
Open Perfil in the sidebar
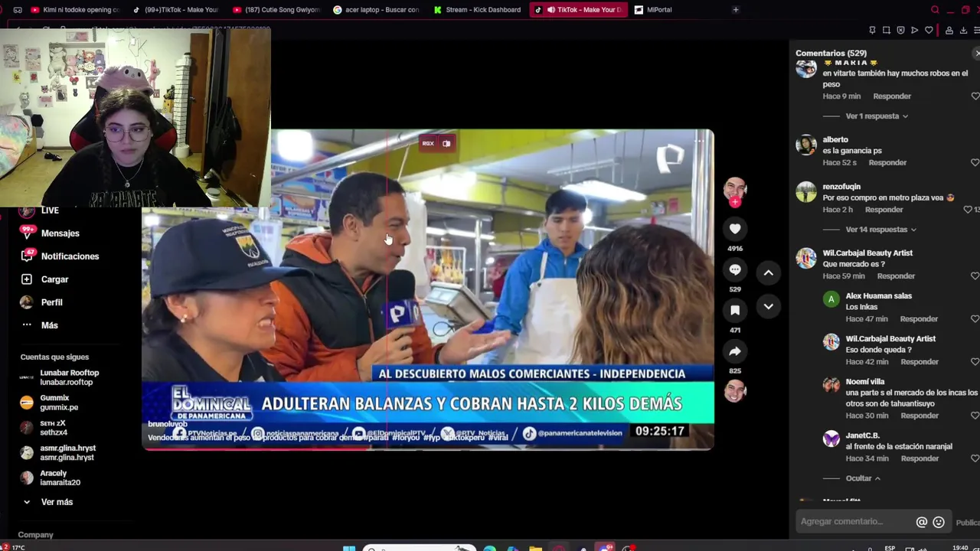coord(51,302)
